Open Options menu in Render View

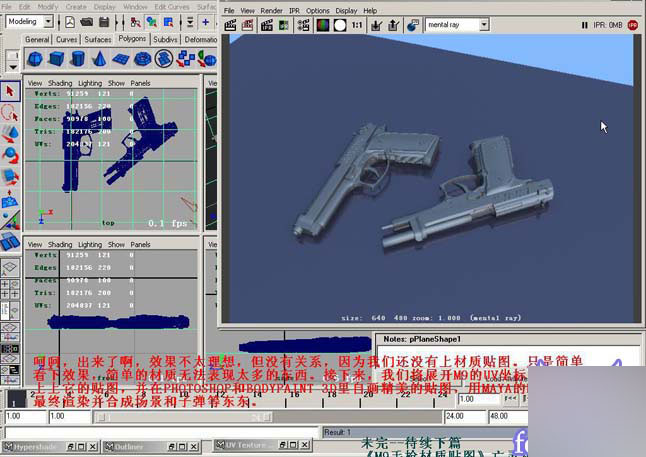pos(318,10)
